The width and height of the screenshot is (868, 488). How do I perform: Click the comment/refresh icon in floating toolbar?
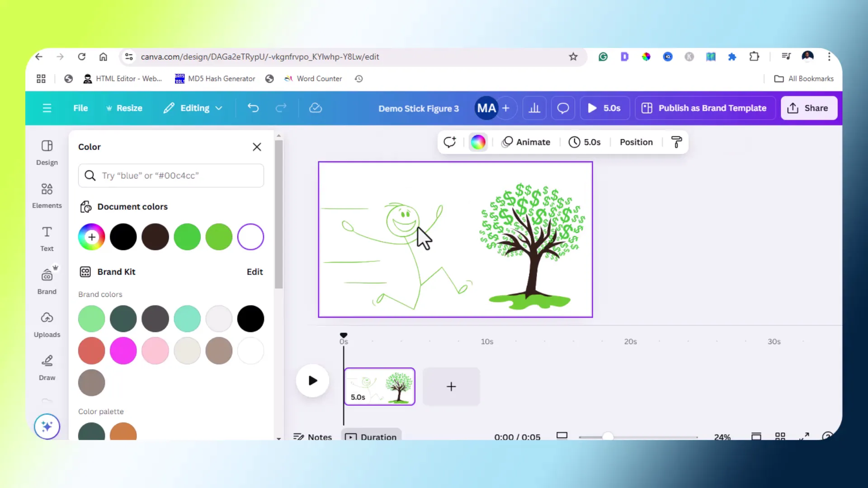click(x=450, y=142)
